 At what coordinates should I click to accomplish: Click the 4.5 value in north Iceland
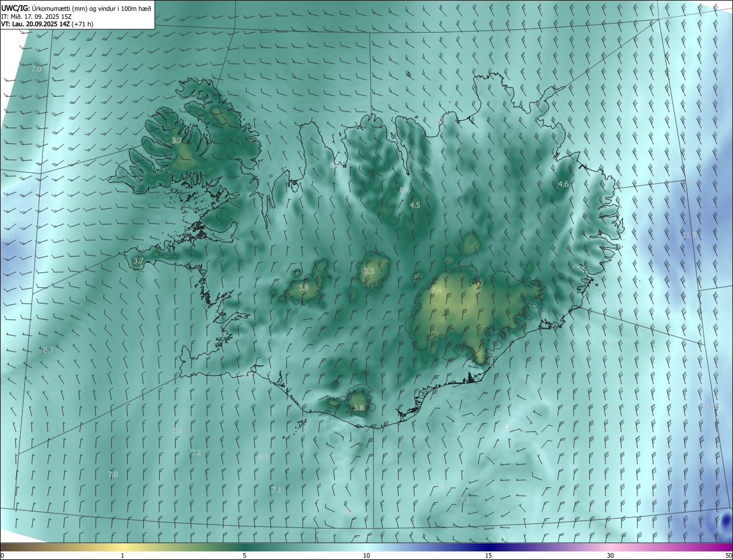coord(415,205)
